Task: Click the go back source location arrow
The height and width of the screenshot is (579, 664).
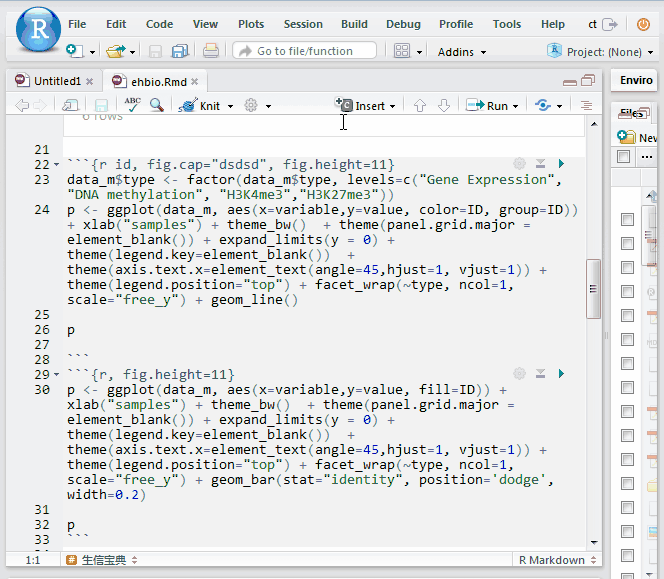Action: (x=22, y=105)
